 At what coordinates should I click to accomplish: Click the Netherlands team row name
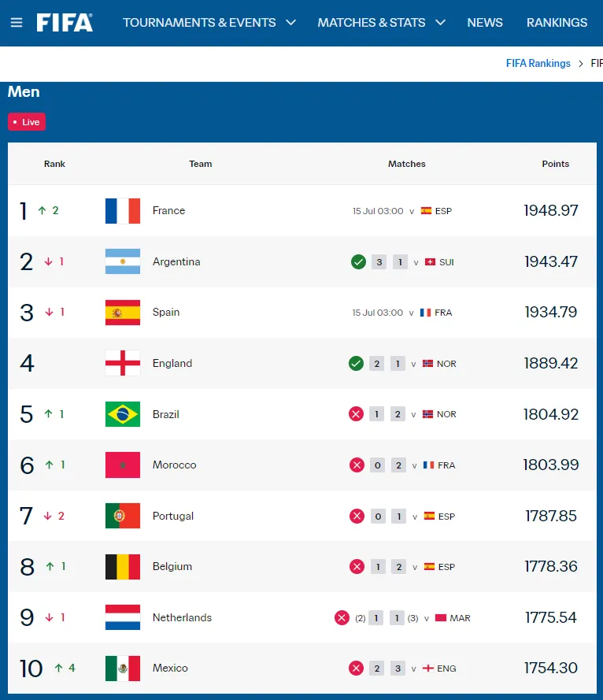(182, 617)
